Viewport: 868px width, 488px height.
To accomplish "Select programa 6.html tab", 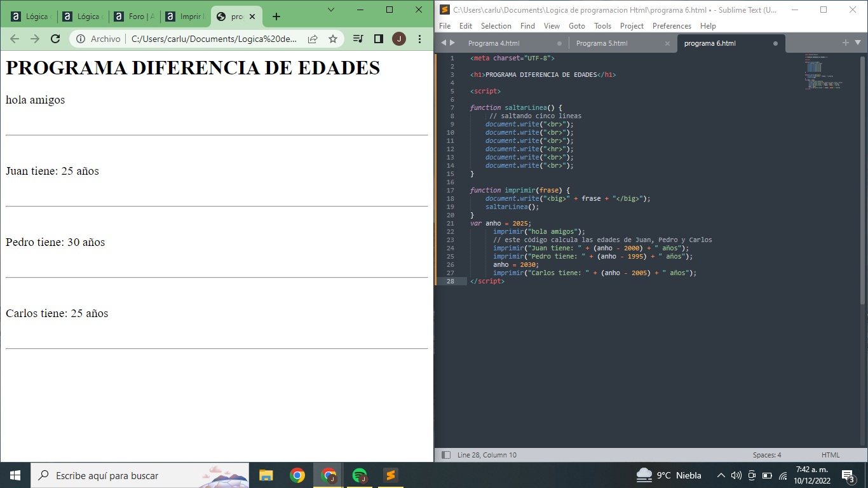I will (x=710, y=43).
